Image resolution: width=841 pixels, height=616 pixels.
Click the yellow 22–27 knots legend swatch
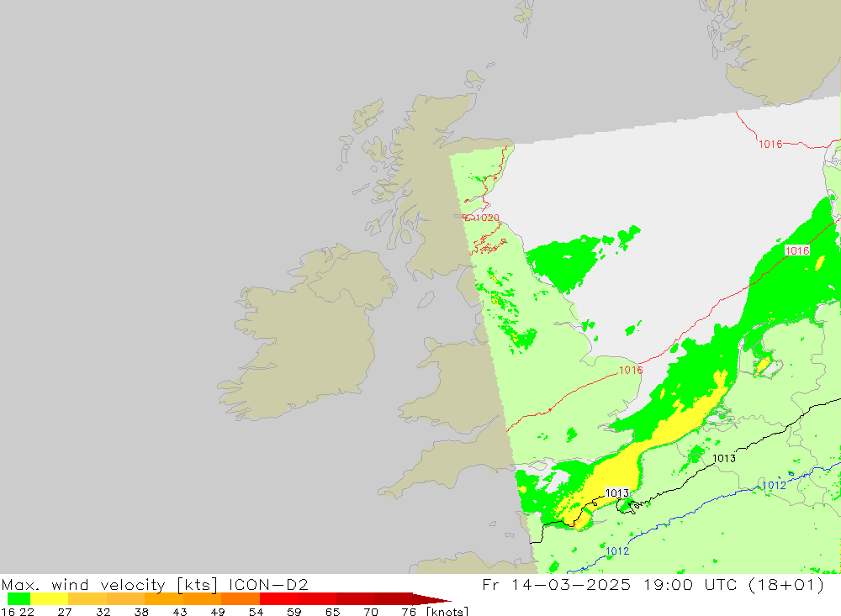50,599
